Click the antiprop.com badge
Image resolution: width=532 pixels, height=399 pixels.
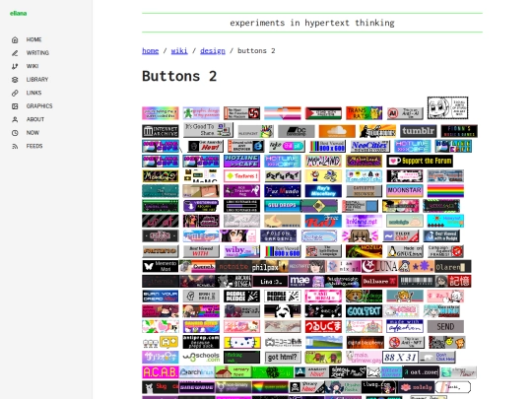(201, 342)
